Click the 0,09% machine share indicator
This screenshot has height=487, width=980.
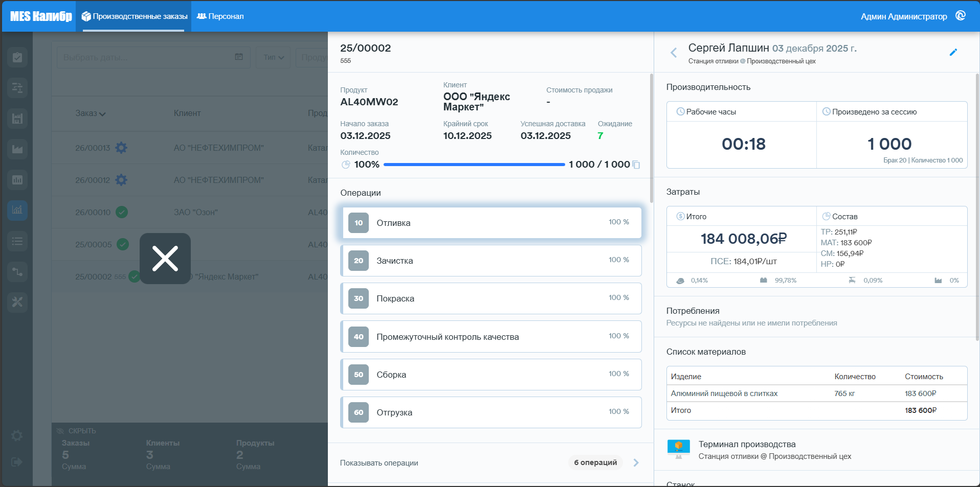865,280
